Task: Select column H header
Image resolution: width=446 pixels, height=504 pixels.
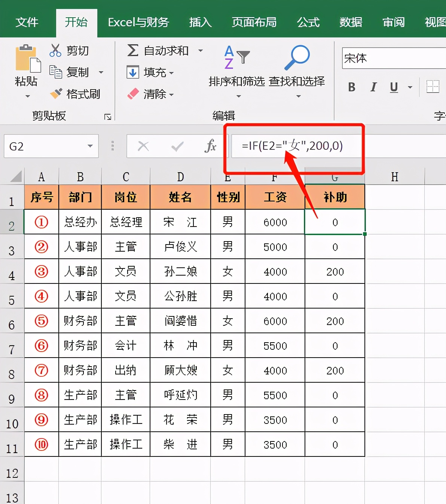Action: tap(395, 176)
